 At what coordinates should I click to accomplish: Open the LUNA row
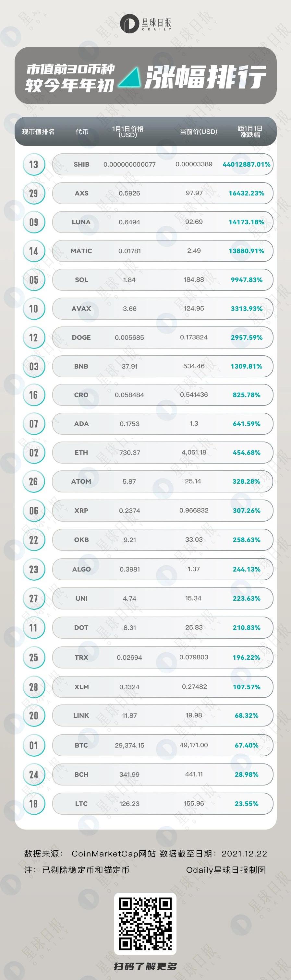[x=163, y=222]
